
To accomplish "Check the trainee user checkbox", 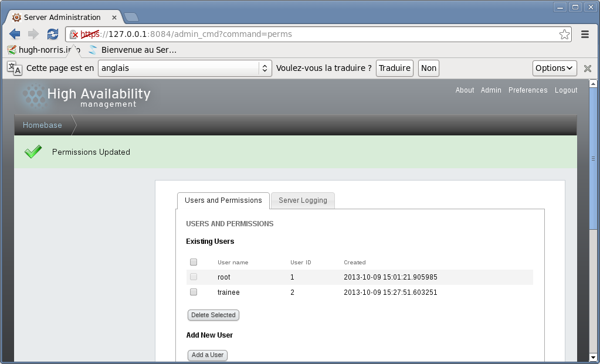I will pos(194,292).
